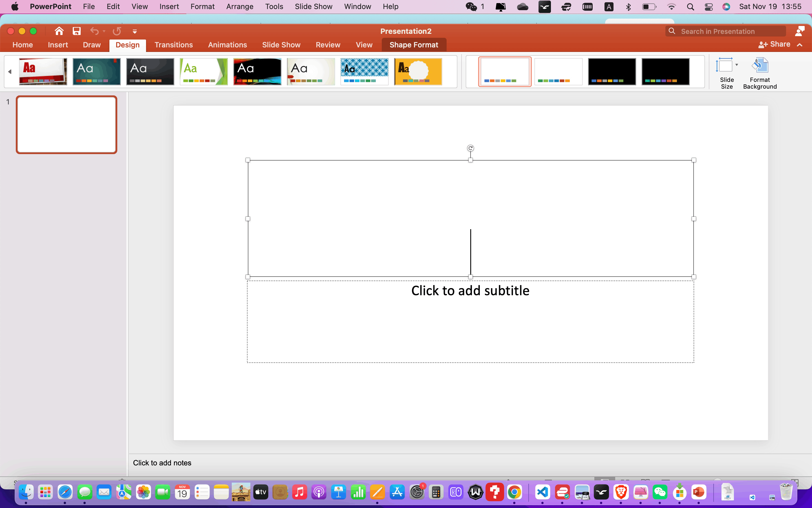Open the Window menu
812x508 pixels.
pos(357,6)
